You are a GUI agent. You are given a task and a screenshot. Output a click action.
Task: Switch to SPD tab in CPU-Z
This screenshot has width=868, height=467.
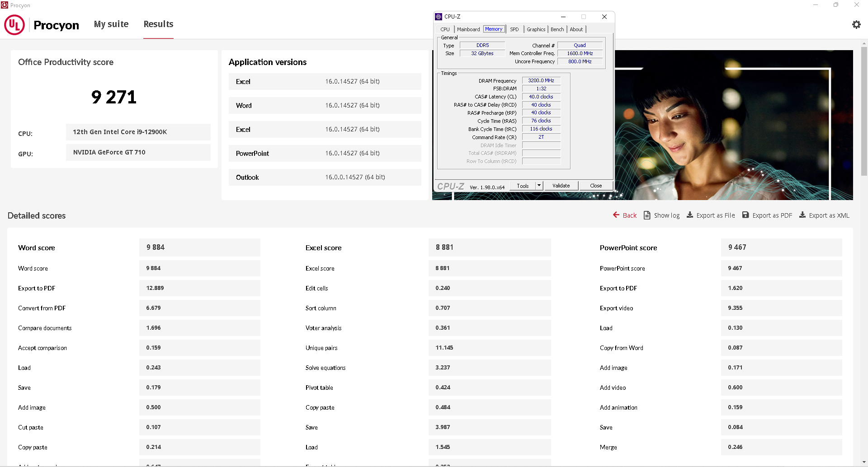514,29
